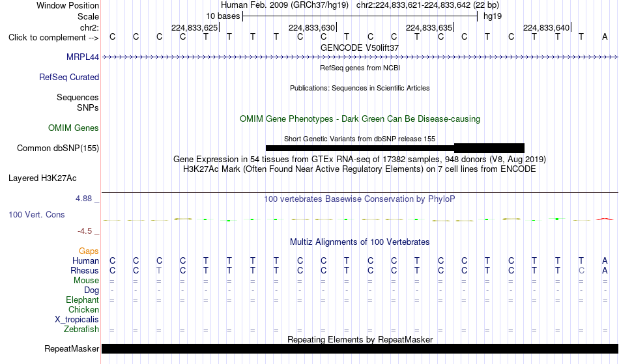
Task: Click the H3K27Ac Mark ENCODE title
Action: pyautogui.click(x=360, y=169)
